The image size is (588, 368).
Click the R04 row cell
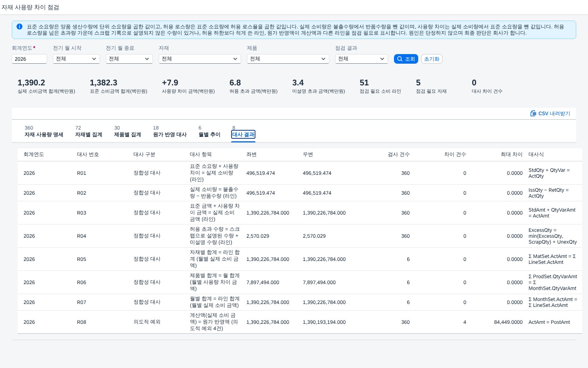(82, 236)
